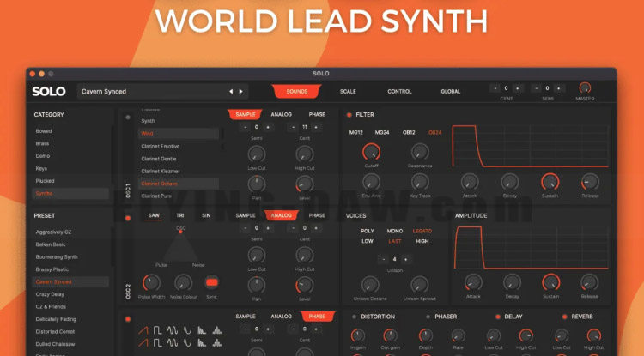Toggle the Filter on/off dot
Viewport: 644px width, 356px height.
[x=349, y=115]
